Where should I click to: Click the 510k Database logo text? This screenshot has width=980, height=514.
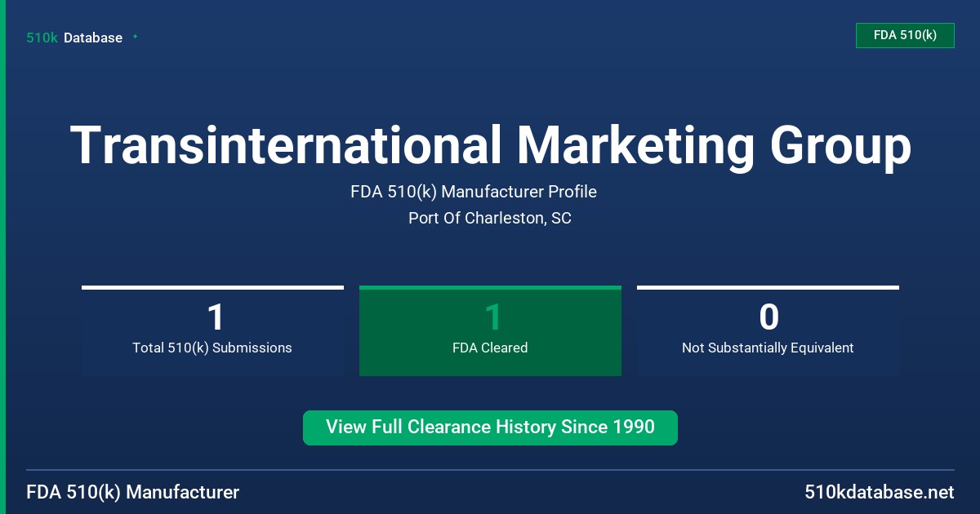74,38
